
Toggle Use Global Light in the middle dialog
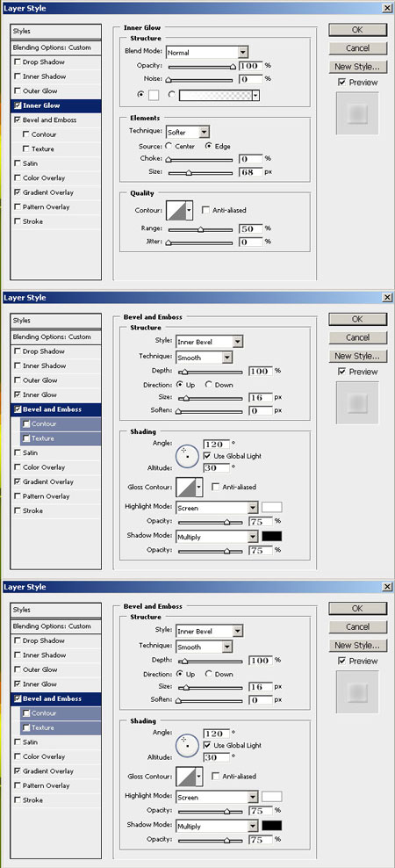(207, 456)
